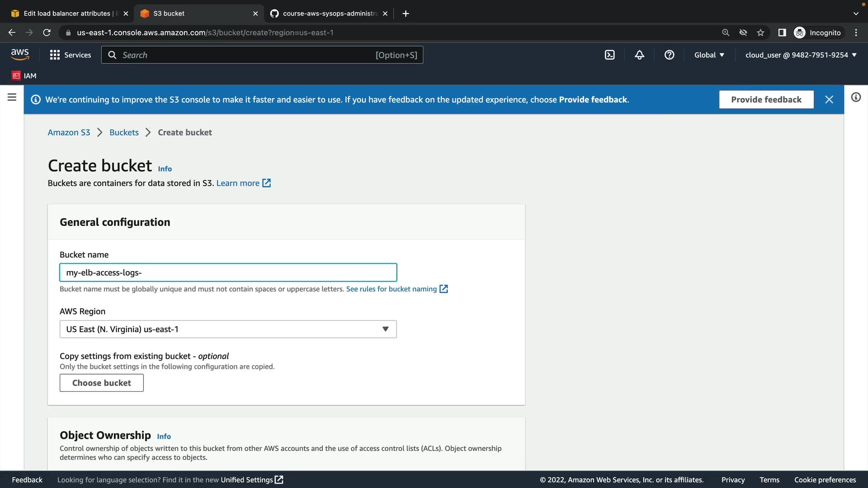Open the AWS CloudShell icon
868x488 pixels.
click(x=609, y=55)
